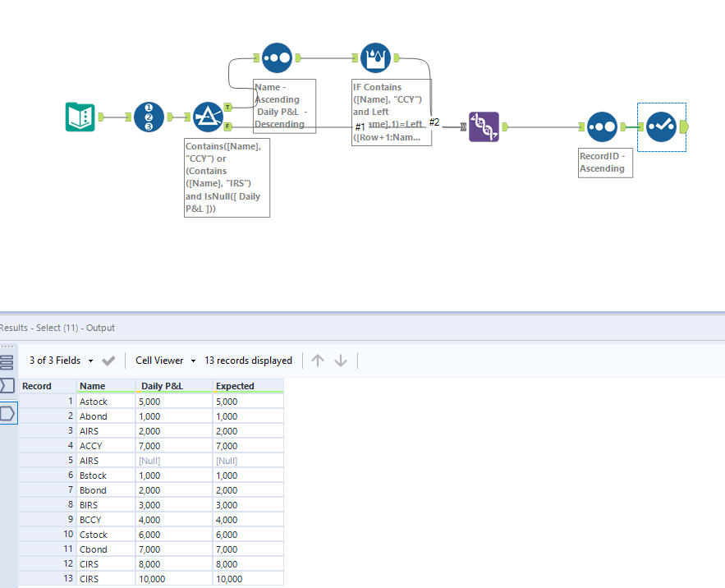725x588 pixels.
Task: Switch to data view in Results sidebar
Action: pos(9,362)
